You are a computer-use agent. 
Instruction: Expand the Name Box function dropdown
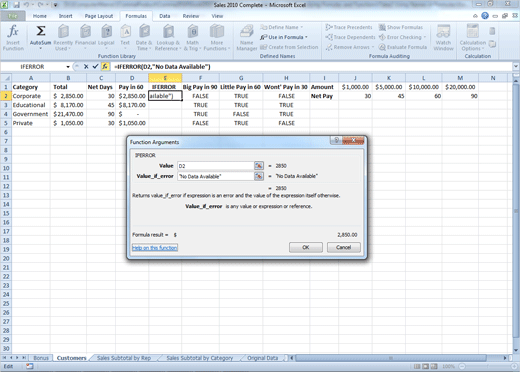68,67
